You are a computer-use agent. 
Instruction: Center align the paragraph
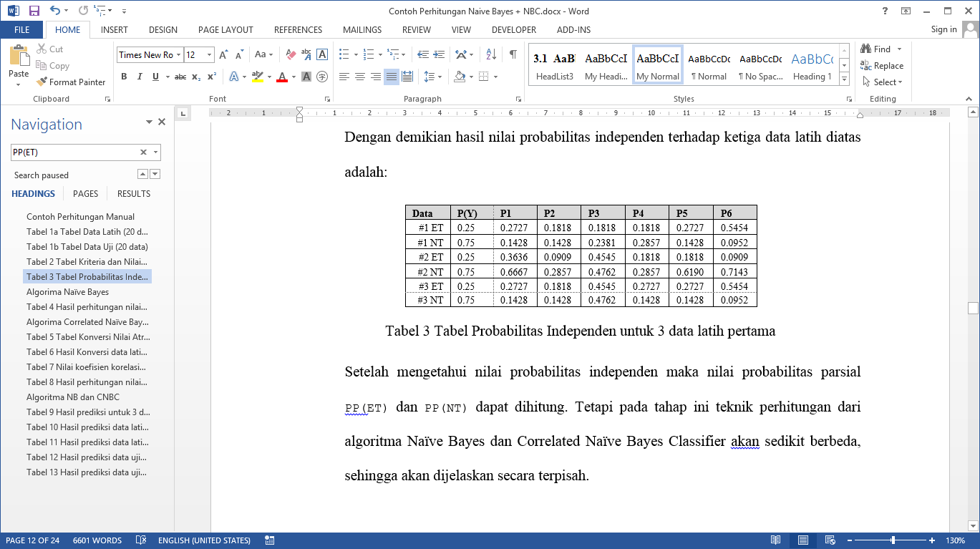[360, 77]
